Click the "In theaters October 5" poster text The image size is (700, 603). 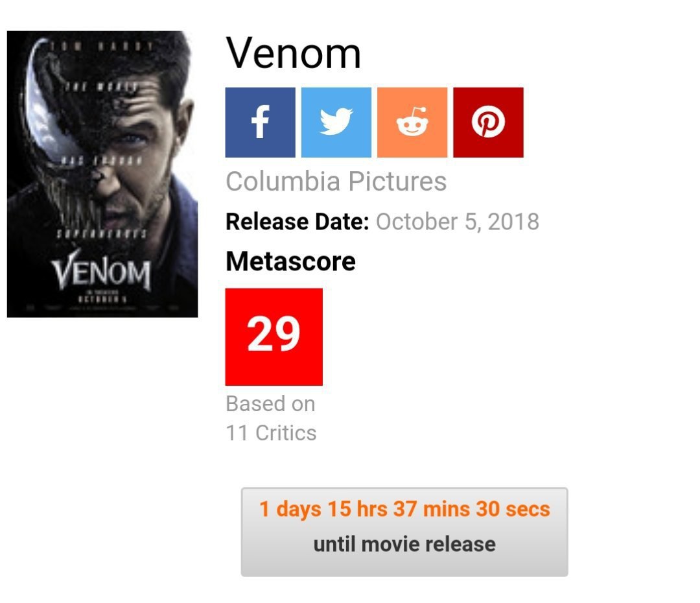(x=101, y=298)
